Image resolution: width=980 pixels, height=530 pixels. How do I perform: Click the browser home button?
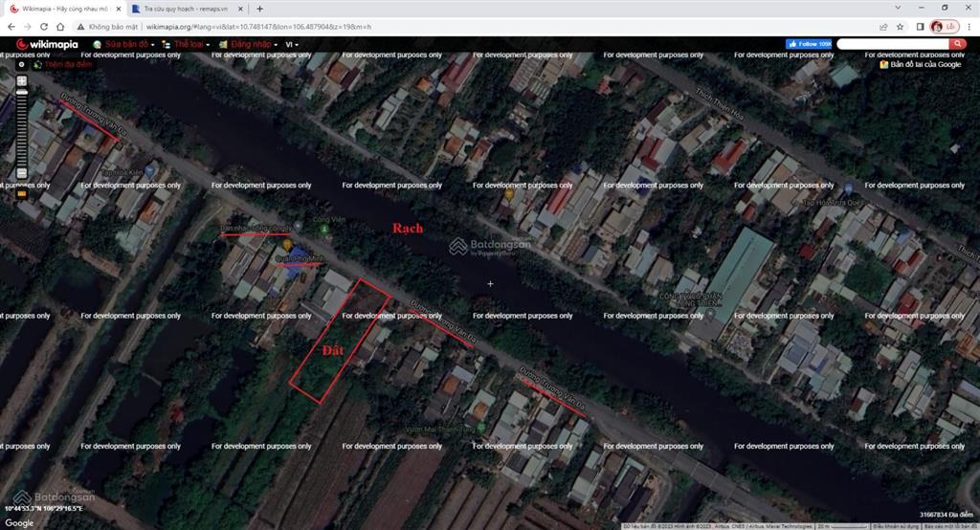coord(60,27)
